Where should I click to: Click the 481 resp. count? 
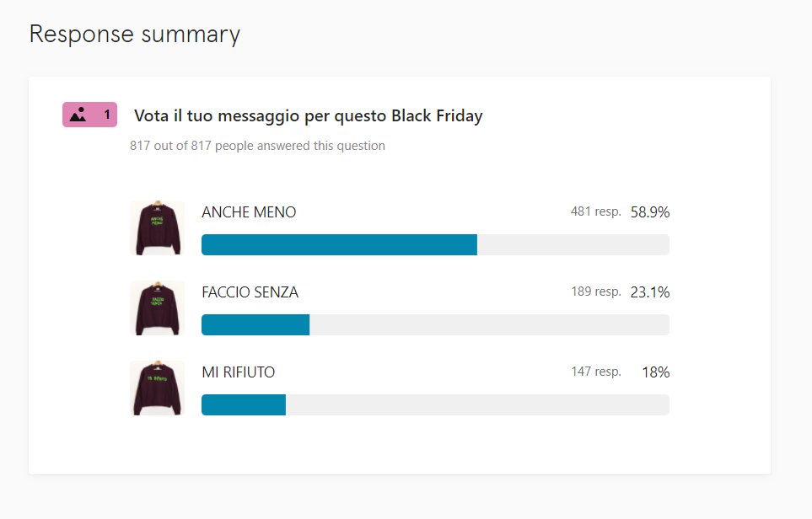[595, 211]
